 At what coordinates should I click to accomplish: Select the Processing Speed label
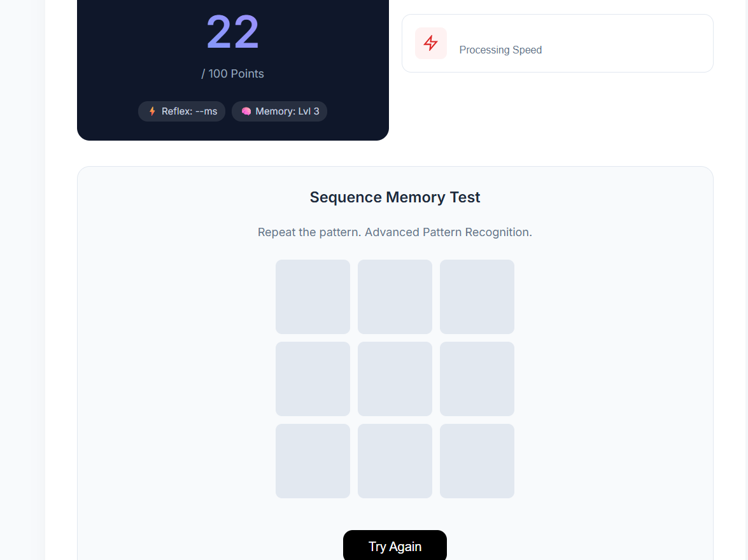500,50
